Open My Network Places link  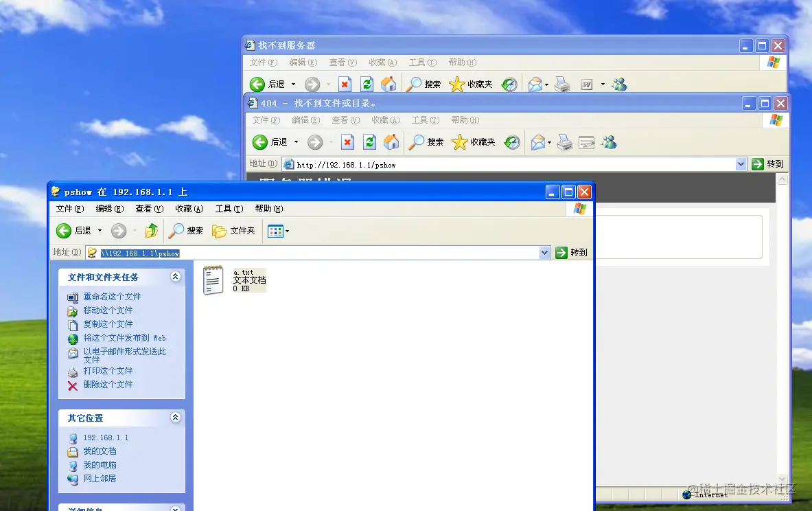coord(100,478)
